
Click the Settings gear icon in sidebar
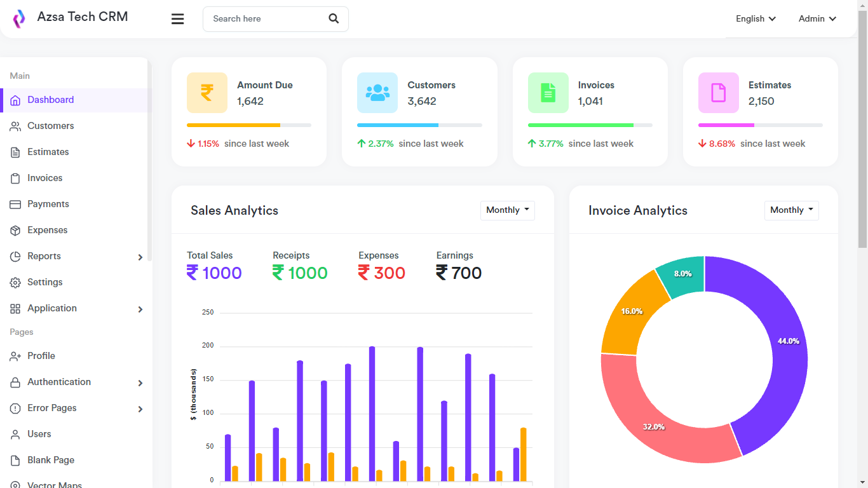[x=15, y=282]
